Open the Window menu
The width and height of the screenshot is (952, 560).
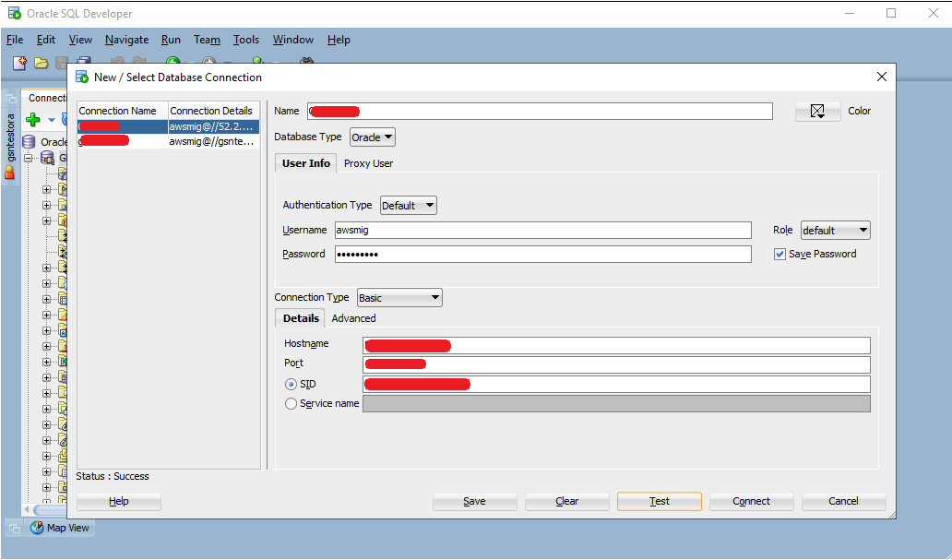coord(292,40)
